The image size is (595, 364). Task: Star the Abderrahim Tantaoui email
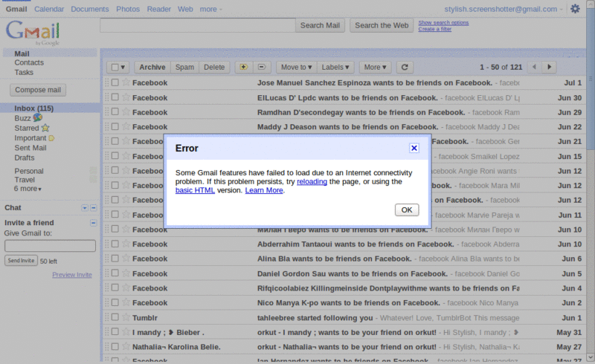(x=126, y=244)
